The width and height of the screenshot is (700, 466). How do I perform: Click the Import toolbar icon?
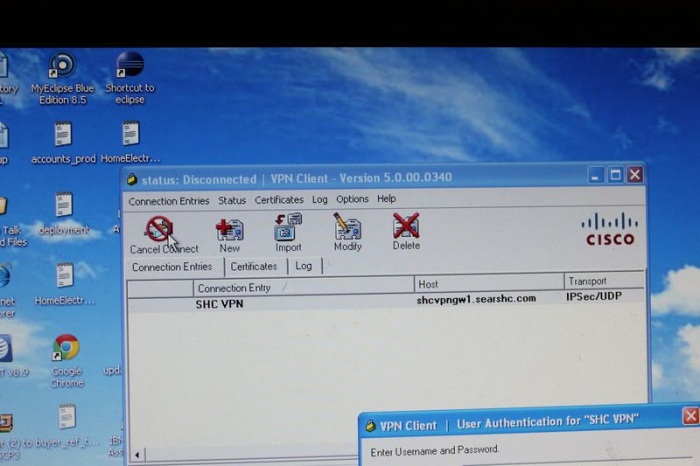[288, 231]
